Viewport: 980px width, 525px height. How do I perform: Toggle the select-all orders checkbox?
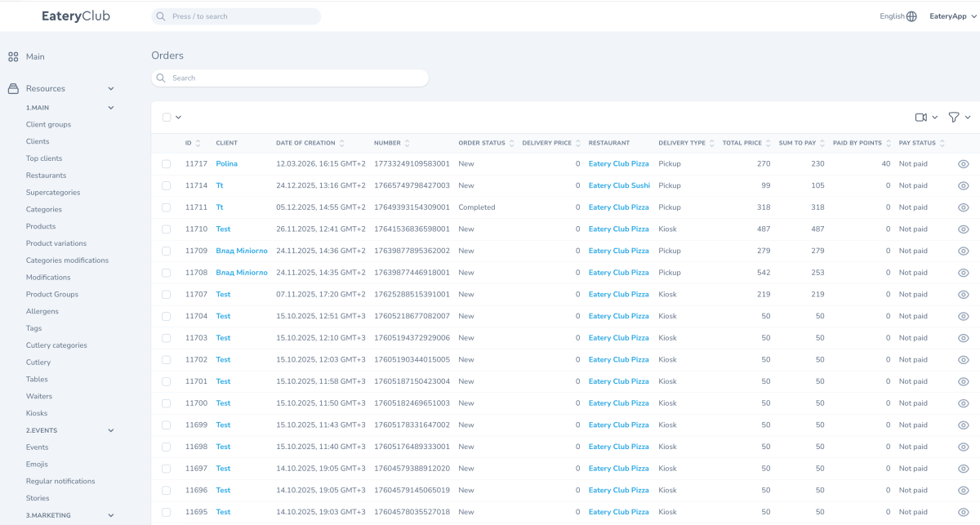click(167, 118)
